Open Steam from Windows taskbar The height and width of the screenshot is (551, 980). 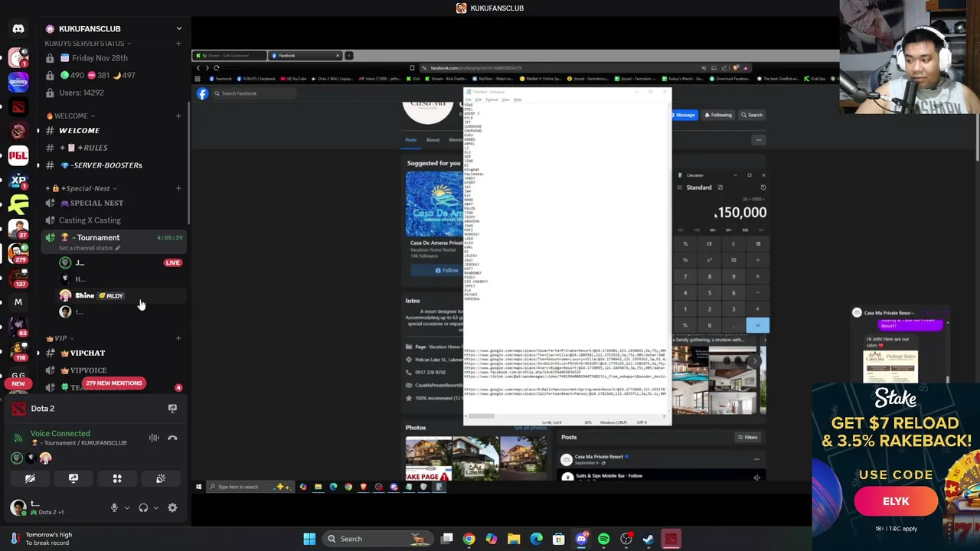click(x=648, y=539)
